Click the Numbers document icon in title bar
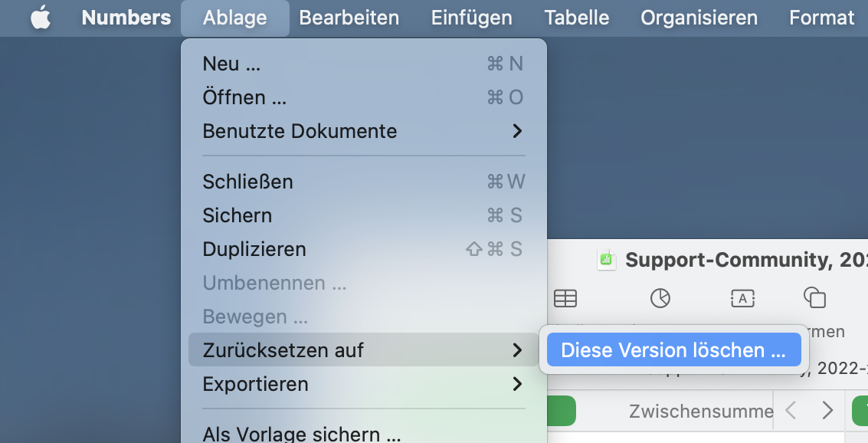868x443 pixels. 607,260
